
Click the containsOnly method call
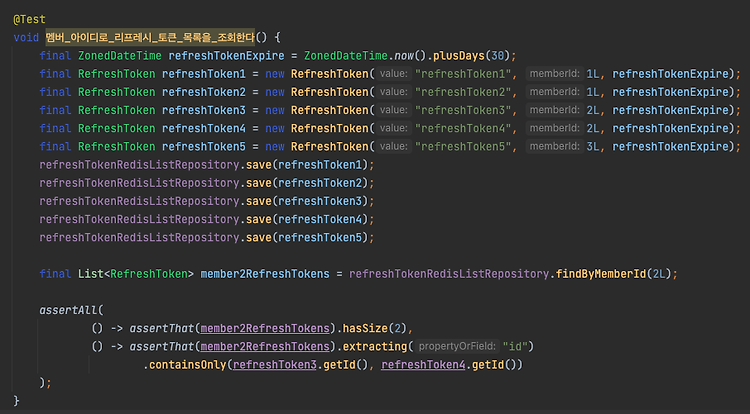point(188,365)
